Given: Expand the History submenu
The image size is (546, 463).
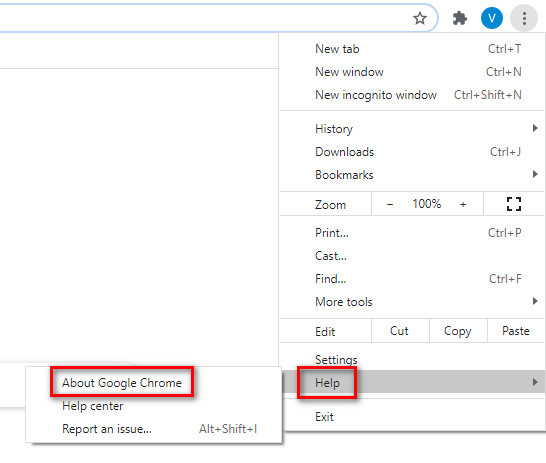Looking at the screenshot, I should 413,129.
